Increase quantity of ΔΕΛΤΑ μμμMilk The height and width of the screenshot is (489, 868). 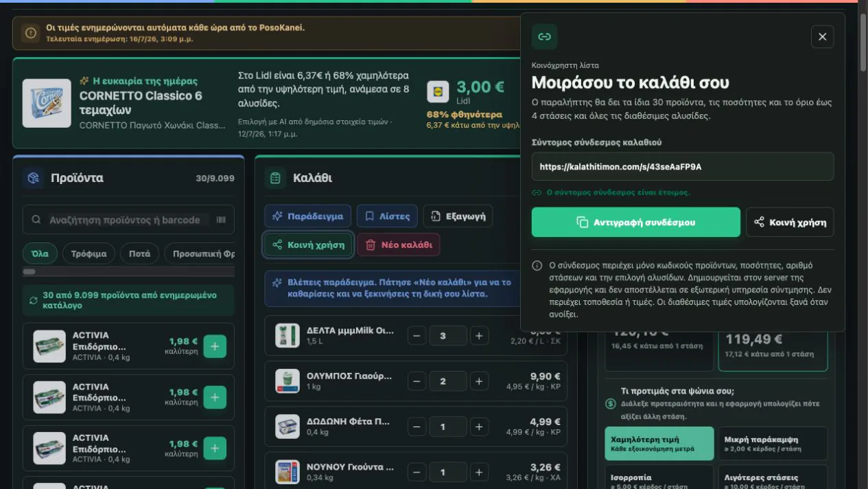coord(479,336)
